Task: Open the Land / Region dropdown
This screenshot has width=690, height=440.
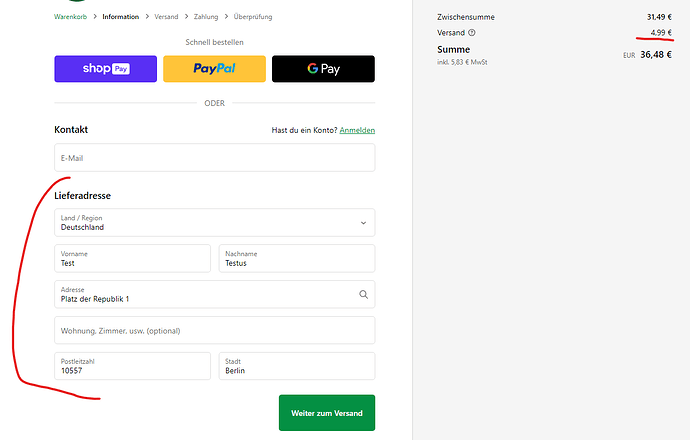Action: pos(214,222)
